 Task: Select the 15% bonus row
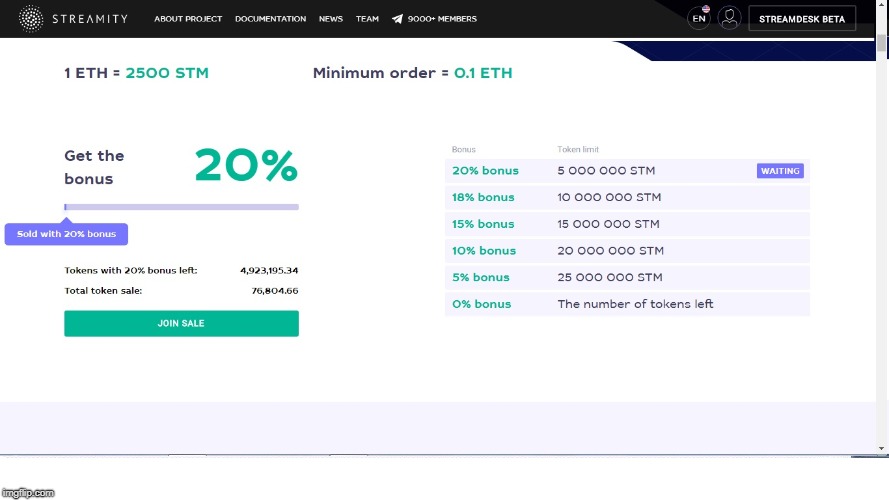627,224
